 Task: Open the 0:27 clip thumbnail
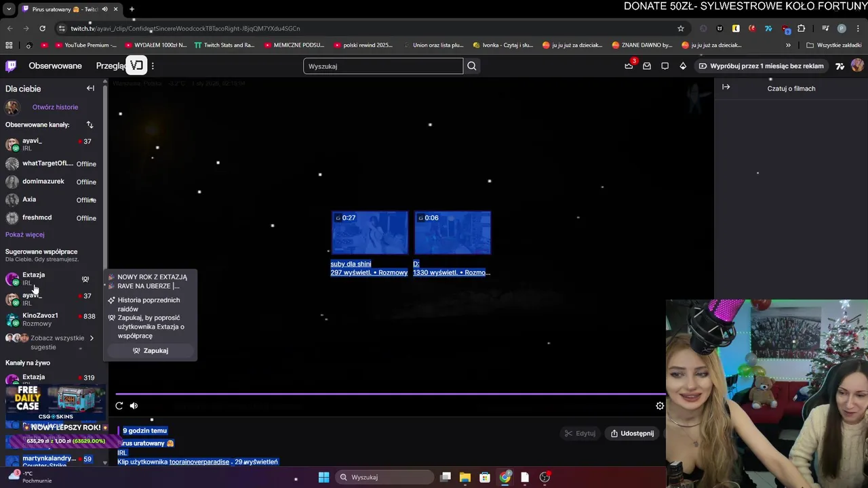pos(370,232)
